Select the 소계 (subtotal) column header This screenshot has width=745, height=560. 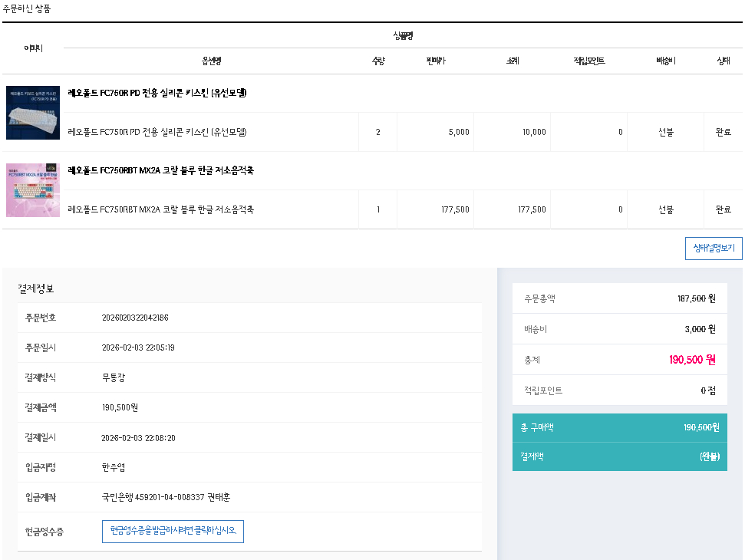[x=510, y=60]
